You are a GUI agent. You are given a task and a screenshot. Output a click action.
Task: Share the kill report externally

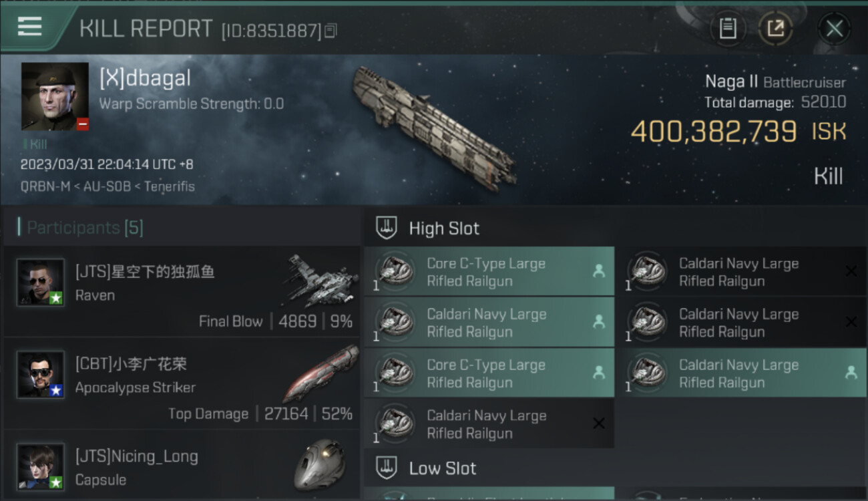pos(775,29)
